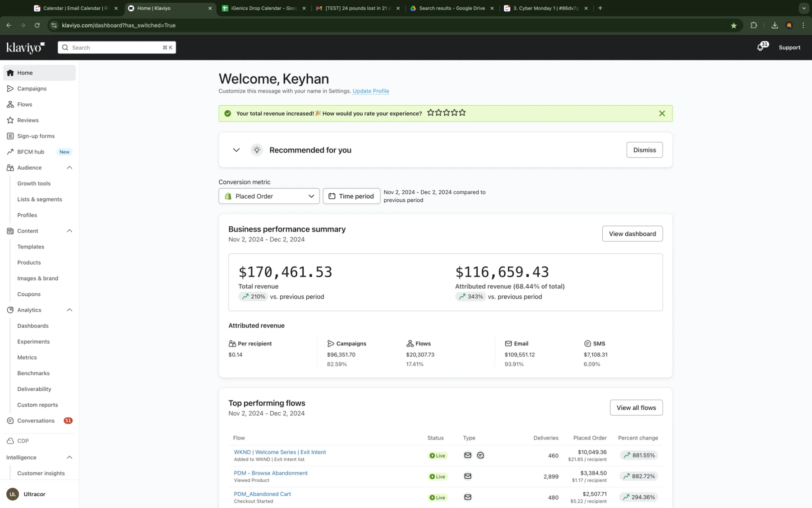Click the Dismiss button
Screen dimensions: 812x508
pyautogui.click(x=644, y=150)
